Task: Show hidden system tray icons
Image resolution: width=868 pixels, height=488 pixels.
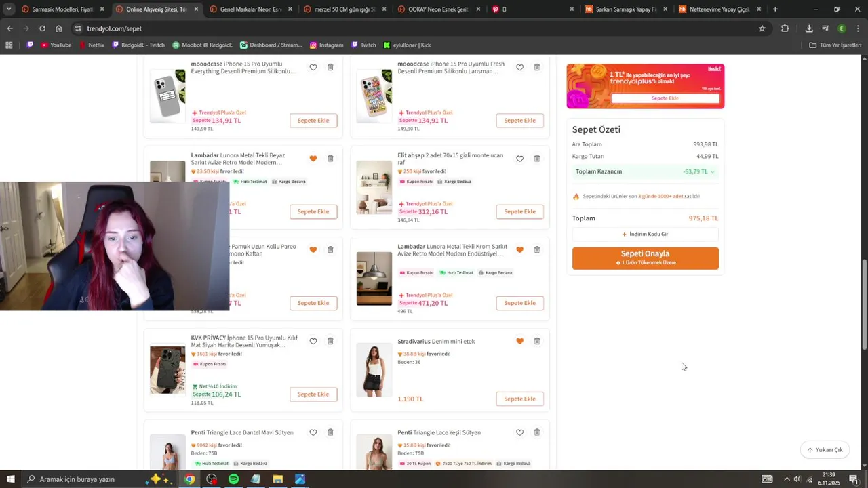Action: 786,479
